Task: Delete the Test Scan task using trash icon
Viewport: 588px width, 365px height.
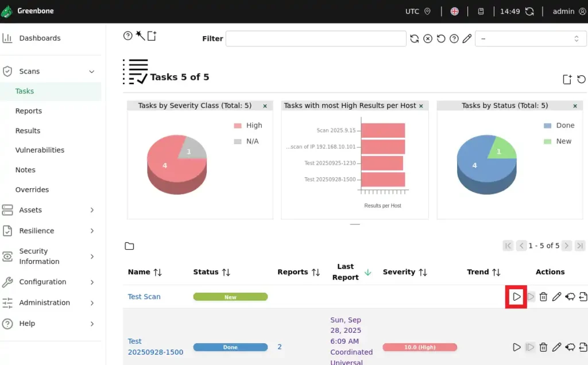Action: (543, 297)
